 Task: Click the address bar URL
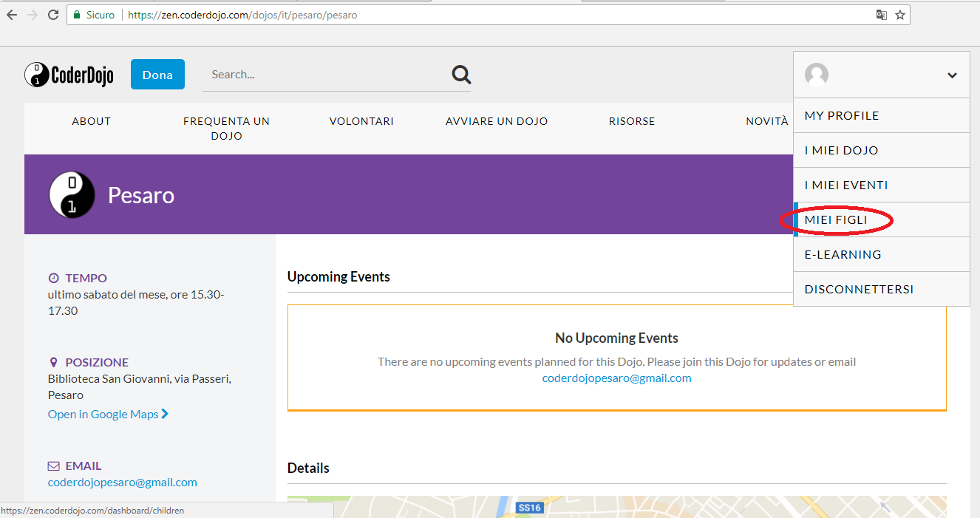pyautogui.click(x=242, y=15)
